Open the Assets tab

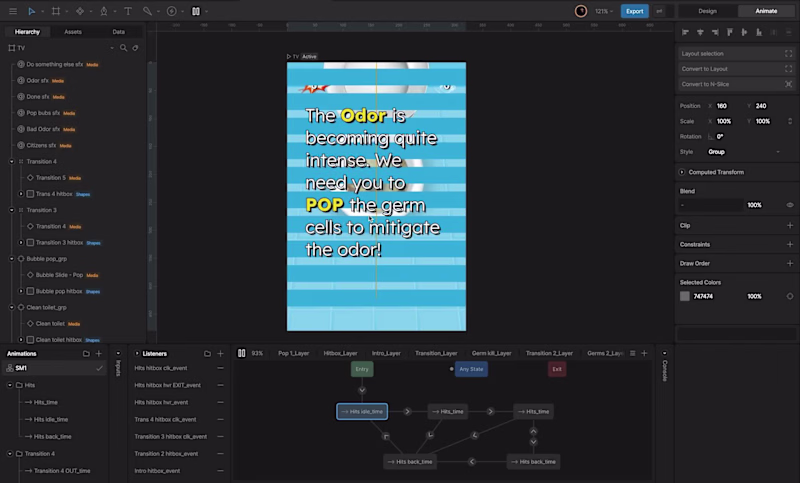[73, 32]
